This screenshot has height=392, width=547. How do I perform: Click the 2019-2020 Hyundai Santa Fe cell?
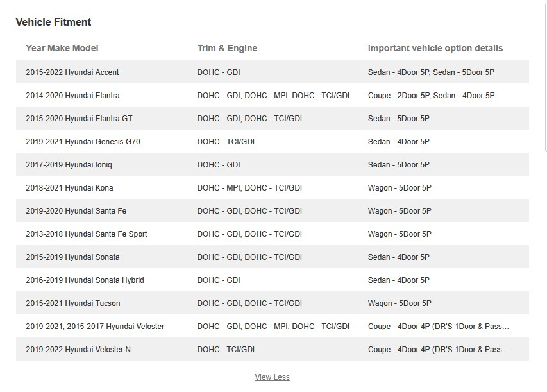[76, 211]
